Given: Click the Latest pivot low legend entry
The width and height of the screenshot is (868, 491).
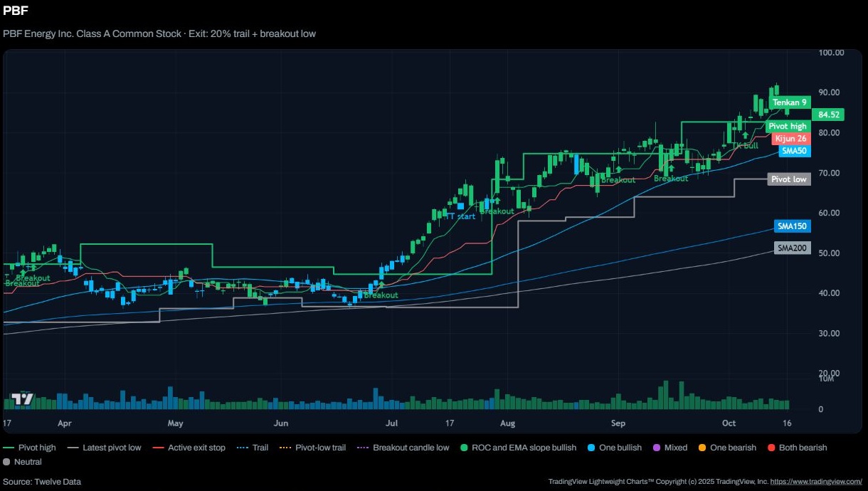Looking at the screenshot, I should (x=104, y=448).
